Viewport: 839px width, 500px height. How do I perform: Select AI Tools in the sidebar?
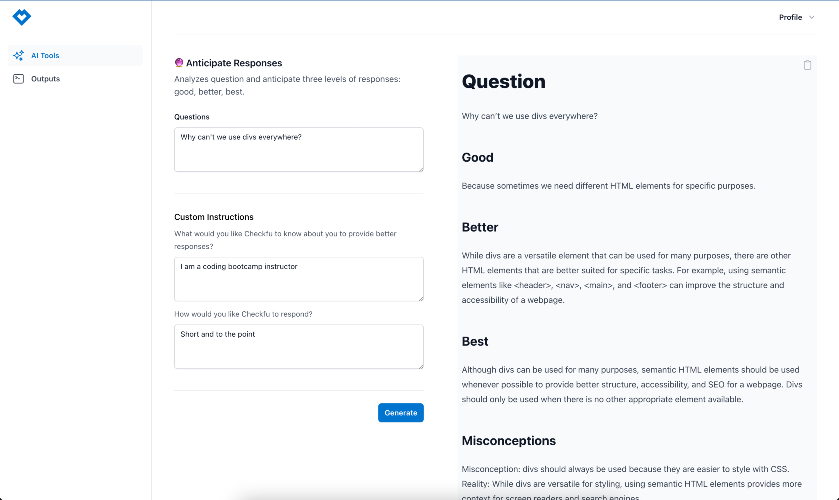pos(75,56)
